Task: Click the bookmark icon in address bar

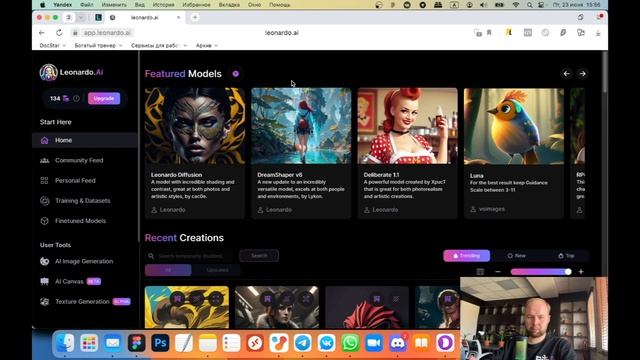Action: pos(489,33)
